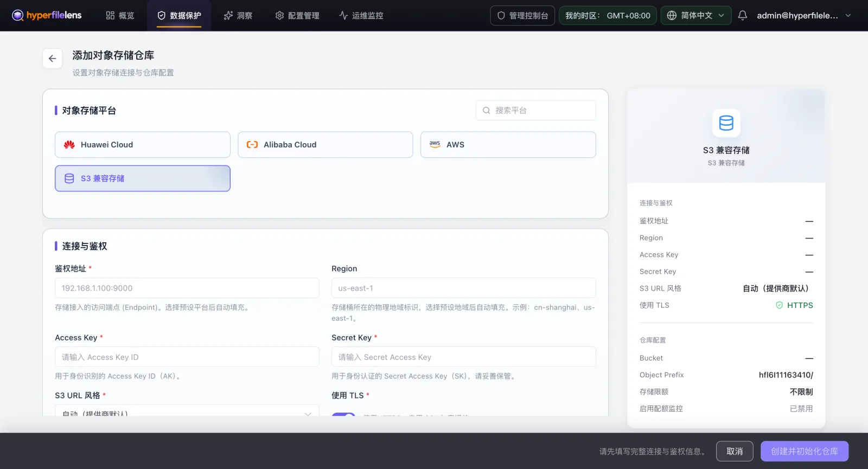Toggle the 使用 TLS switch
This screenshot has height=469, width=868.
(343, 414)
